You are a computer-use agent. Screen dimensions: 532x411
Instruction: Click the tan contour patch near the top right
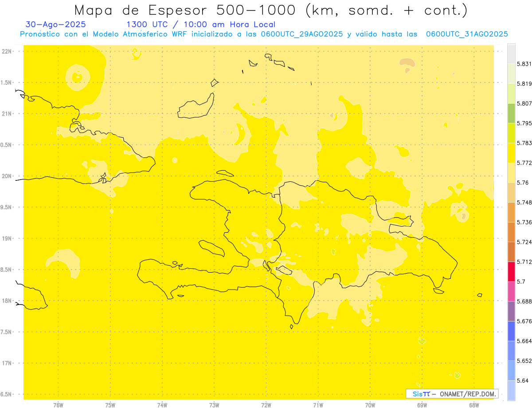(x=407, y=63)
